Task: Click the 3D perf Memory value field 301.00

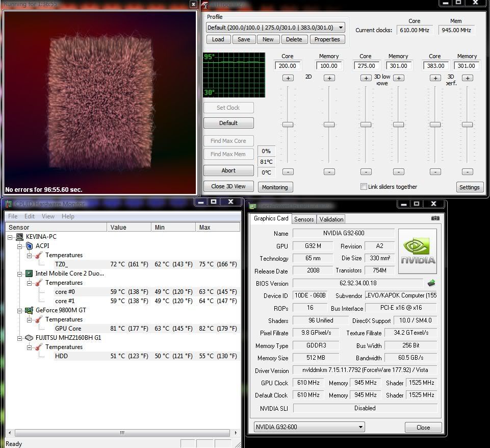Action: click(467, 66)
